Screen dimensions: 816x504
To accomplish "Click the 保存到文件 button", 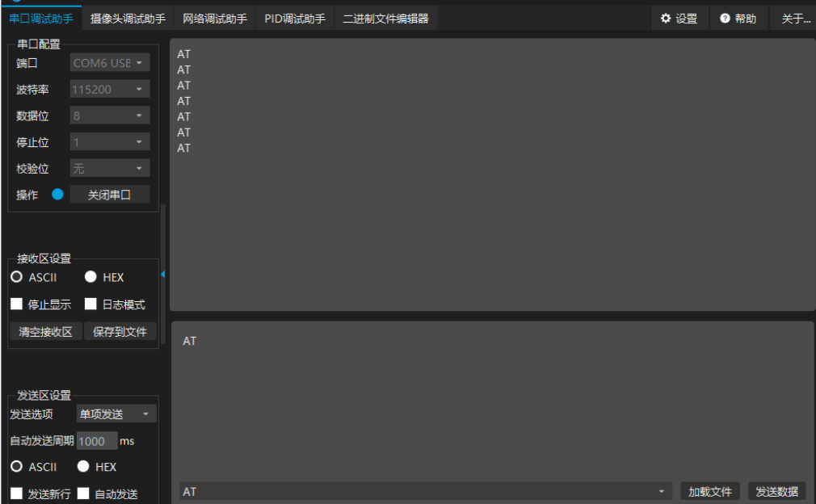I will tap(120, 332).
